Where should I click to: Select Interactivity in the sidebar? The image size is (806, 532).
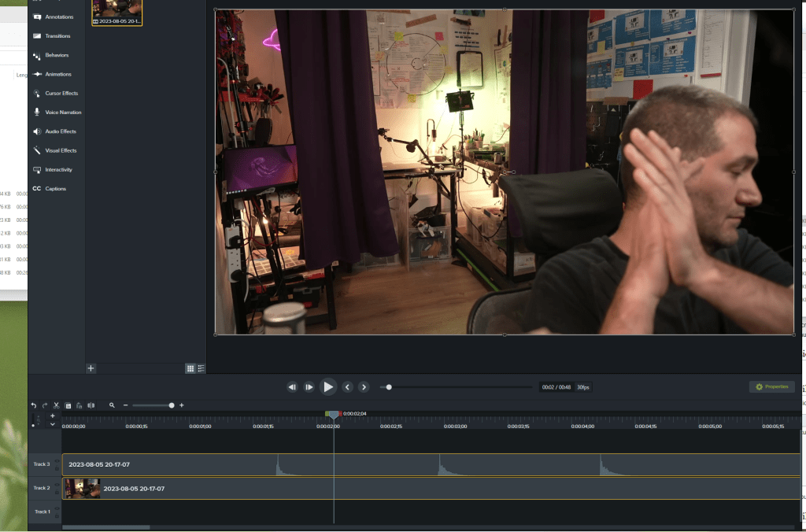click(x=53, y=170)
